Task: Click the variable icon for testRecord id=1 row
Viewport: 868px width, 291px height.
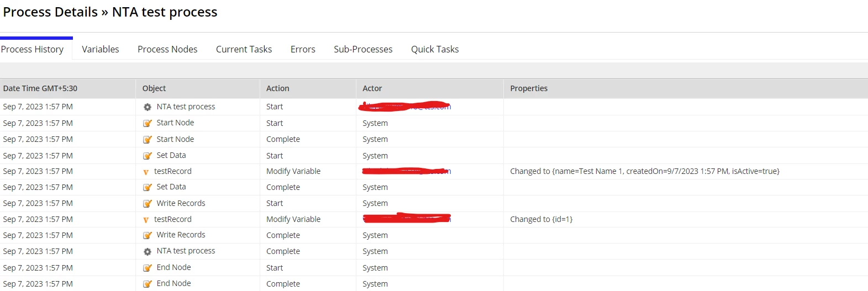Action: (146, 220)
